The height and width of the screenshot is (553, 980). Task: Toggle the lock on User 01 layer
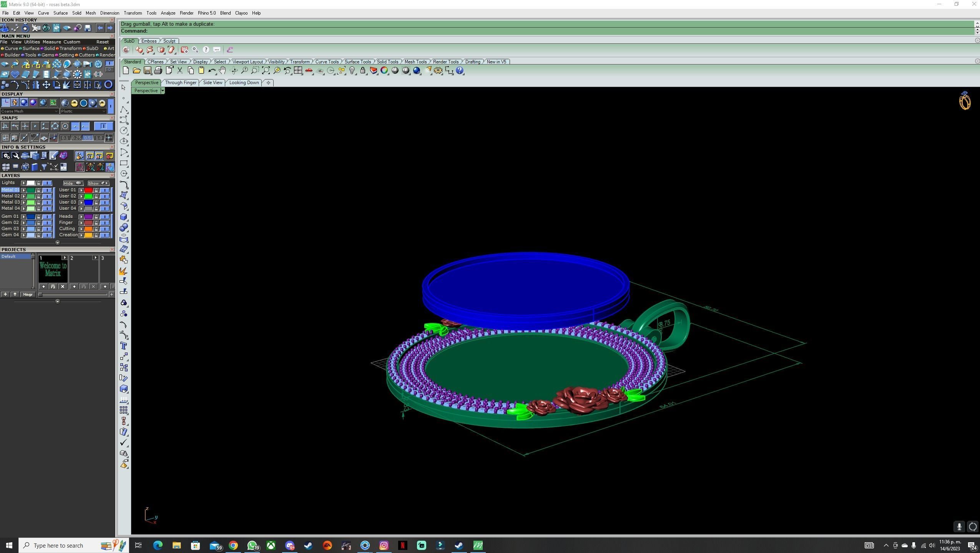click(96, 190)
